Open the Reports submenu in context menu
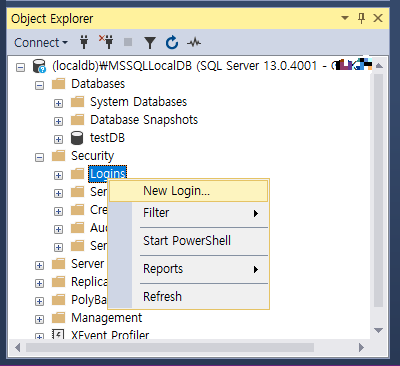This screenshot has width=400, height=366. pos(188,269)
